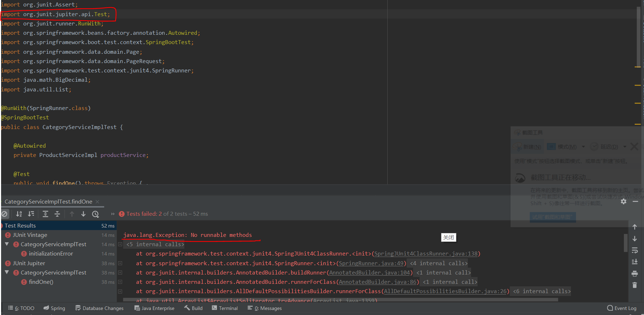
Task: Open the Spring tool window
Action: 54,308
